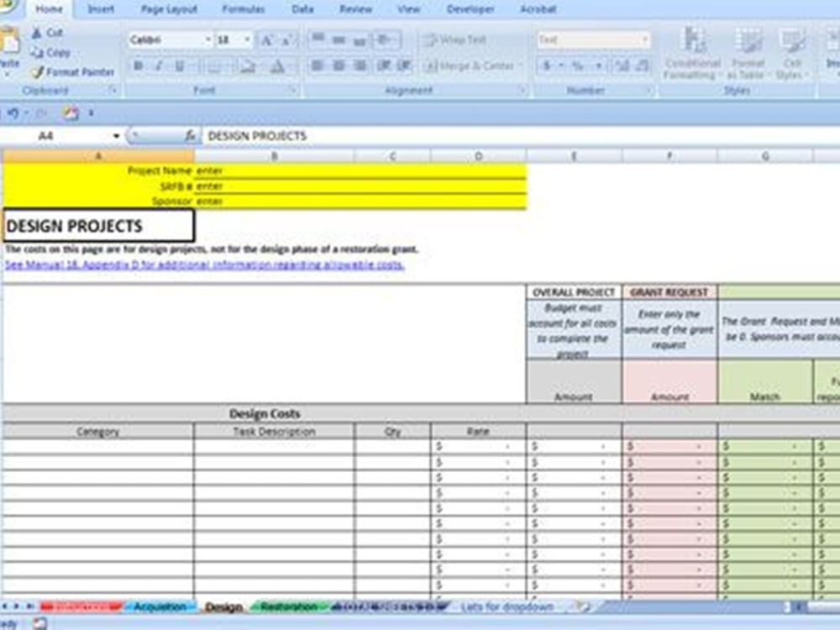
Task: Switch to the Developer tab
Action: 470,9
